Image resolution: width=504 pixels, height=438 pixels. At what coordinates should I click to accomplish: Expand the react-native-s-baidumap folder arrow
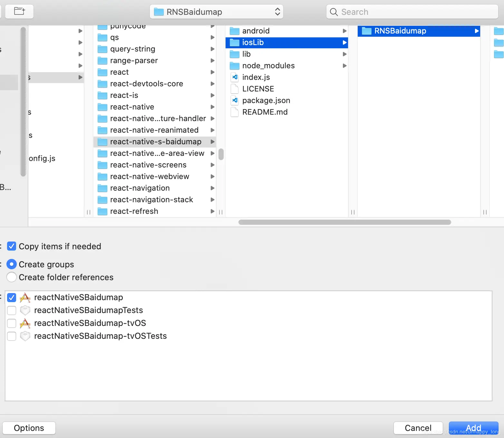click(212, 142)
